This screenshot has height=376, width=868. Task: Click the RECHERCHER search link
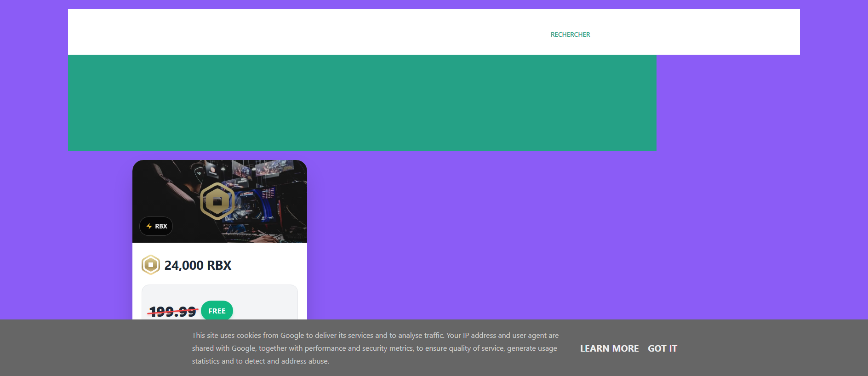(x=570, y=34)
